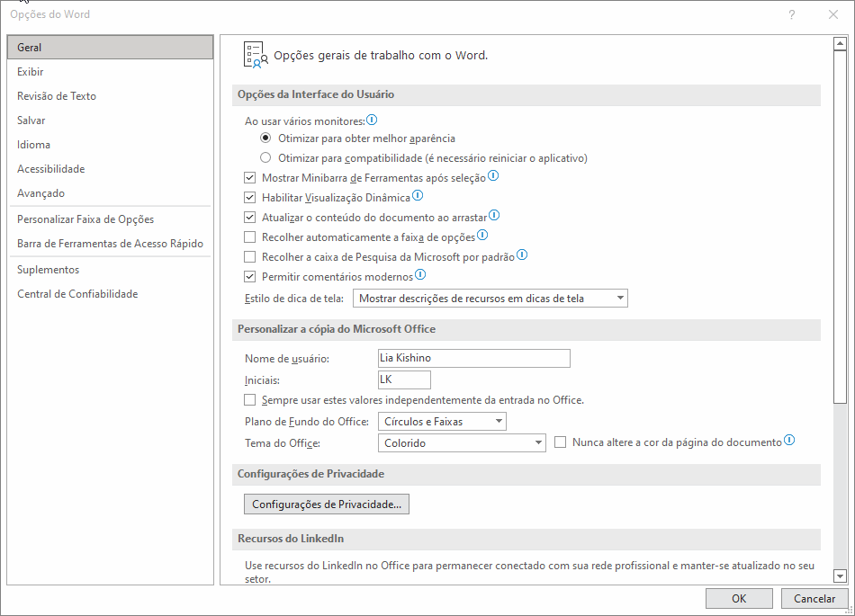Click info icon beside Minibarra de Ferramentas option
The image size is (855, 616).
coord(493,176)
